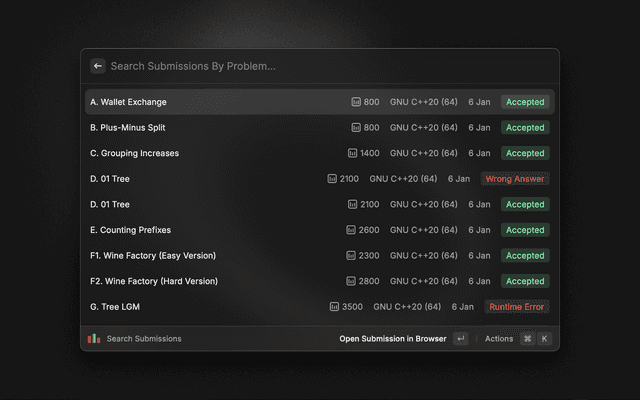Click the Runtime Error status tag

point(517,307)
